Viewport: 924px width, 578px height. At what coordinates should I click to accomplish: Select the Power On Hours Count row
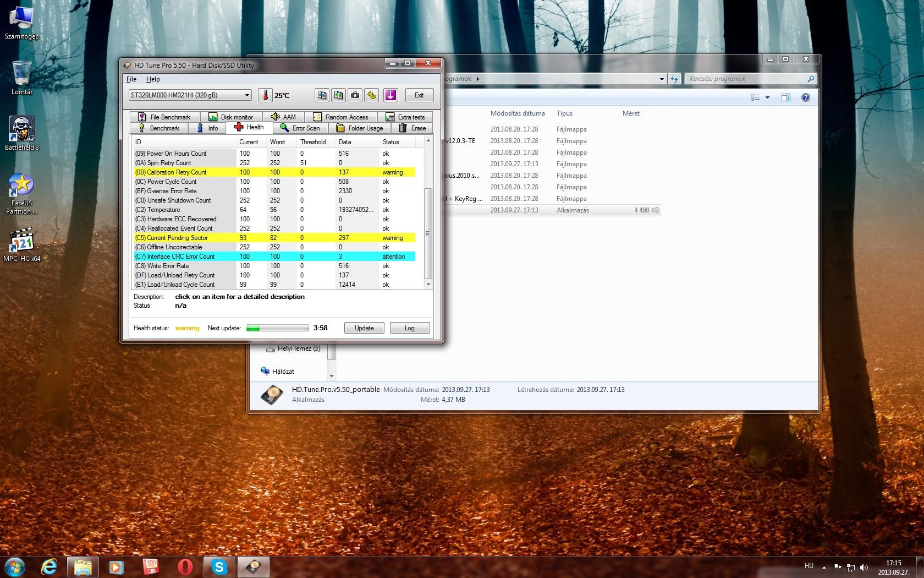tap(274, 154)
